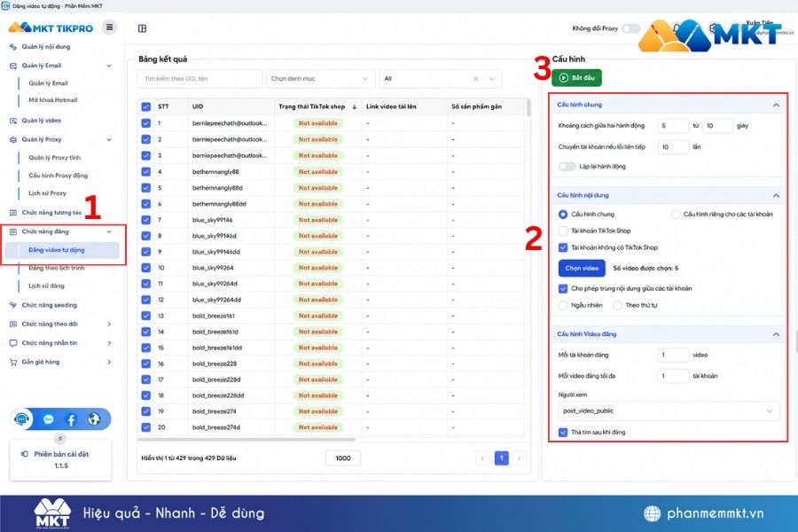
Task: Click the sort arrow on Trạng thái TikTok shop column
Action: click(354, 107)
